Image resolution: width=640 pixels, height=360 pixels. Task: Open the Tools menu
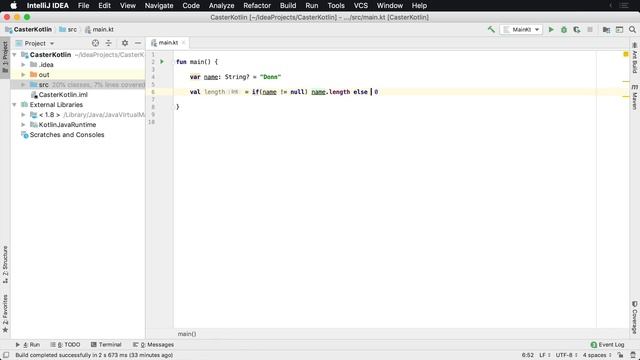(336, 6)
